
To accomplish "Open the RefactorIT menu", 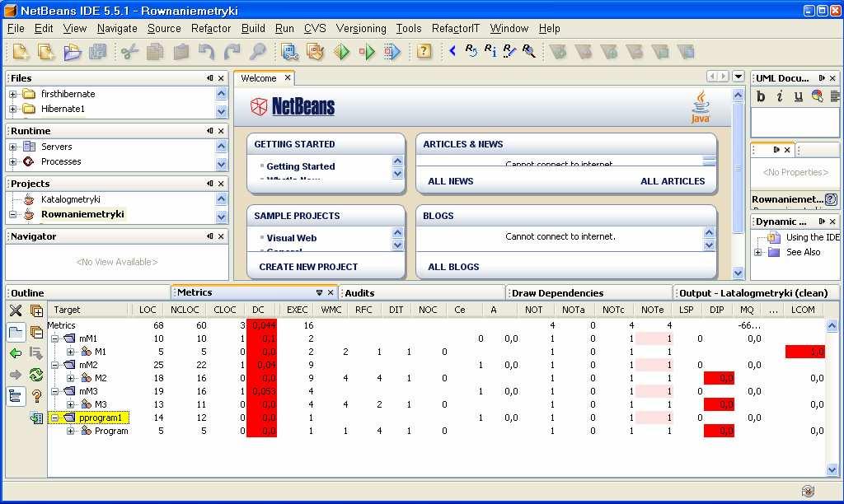I will coord(455,29).
